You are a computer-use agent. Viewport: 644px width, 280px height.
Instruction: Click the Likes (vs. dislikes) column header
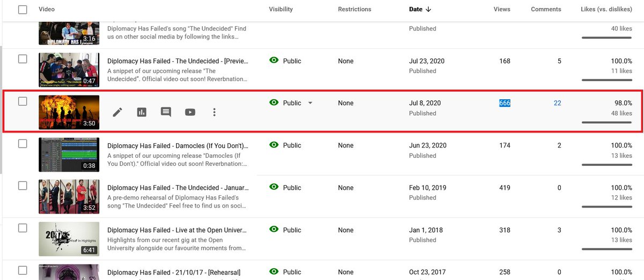click(606, 9)
